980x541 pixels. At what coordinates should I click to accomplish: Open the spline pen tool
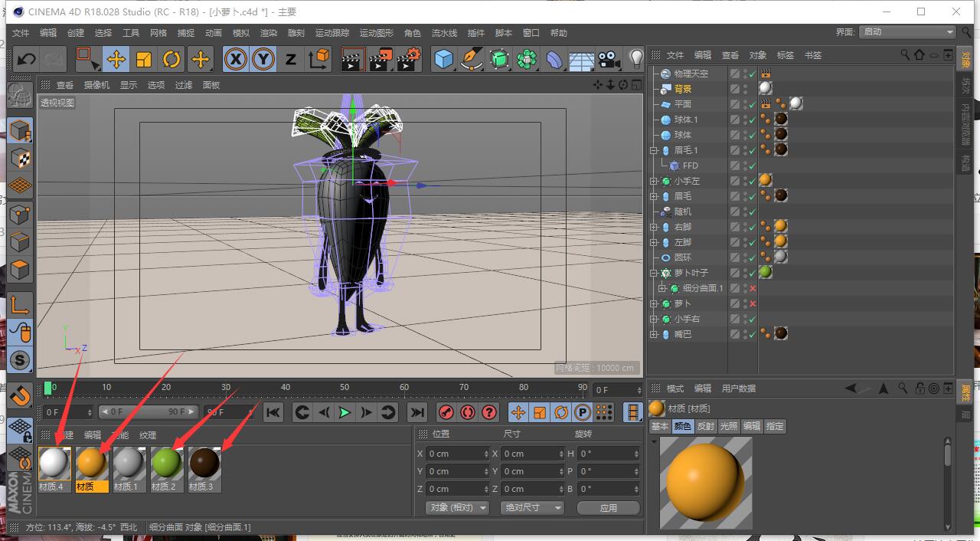point(472,59)
